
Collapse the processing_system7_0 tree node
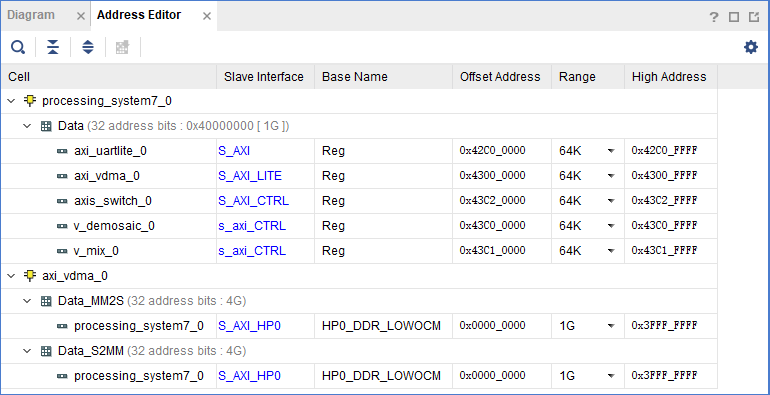point(11,101)
